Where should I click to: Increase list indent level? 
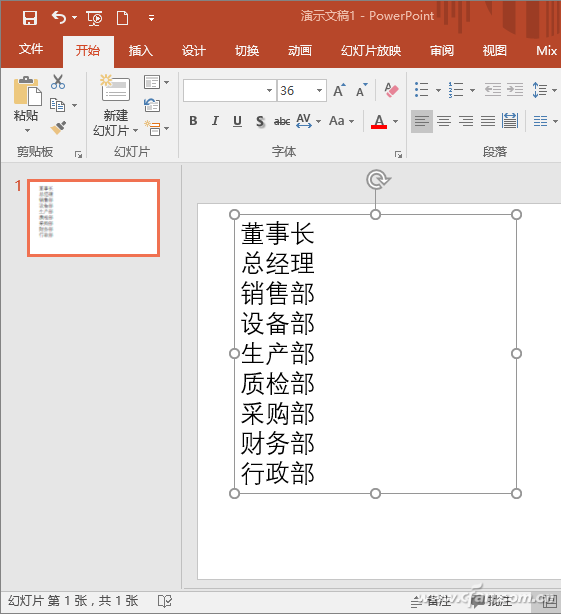(515, 90)
